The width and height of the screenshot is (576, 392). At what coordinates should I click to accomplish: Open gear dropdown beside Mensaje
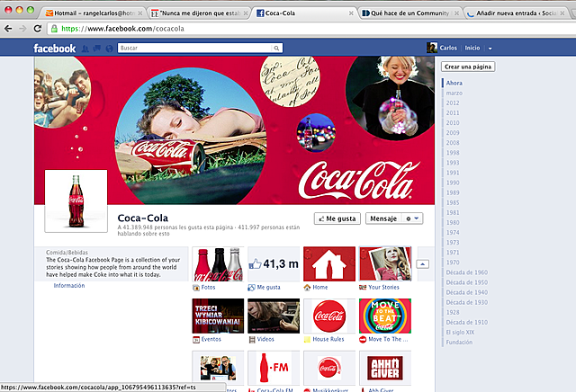[412, 218]
